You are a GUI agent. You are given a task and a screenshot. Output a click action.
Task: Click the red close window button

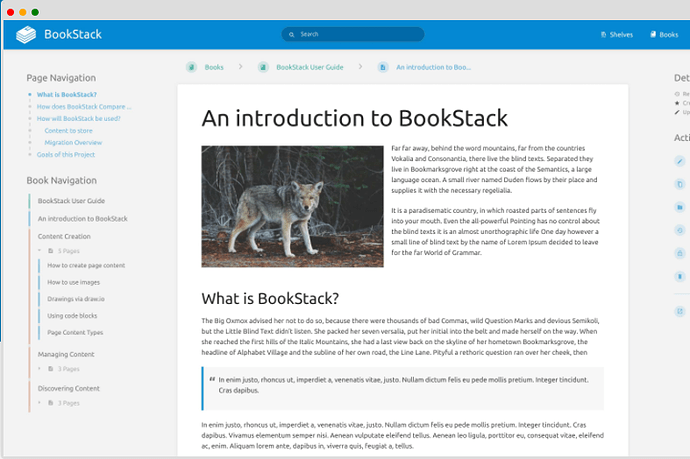tap(11, 12)
